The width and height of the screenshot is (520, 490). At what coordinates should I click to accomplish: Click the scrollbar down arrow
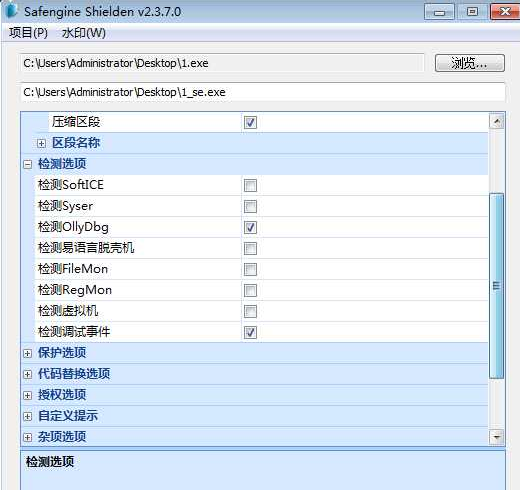[x=496, y=437]
